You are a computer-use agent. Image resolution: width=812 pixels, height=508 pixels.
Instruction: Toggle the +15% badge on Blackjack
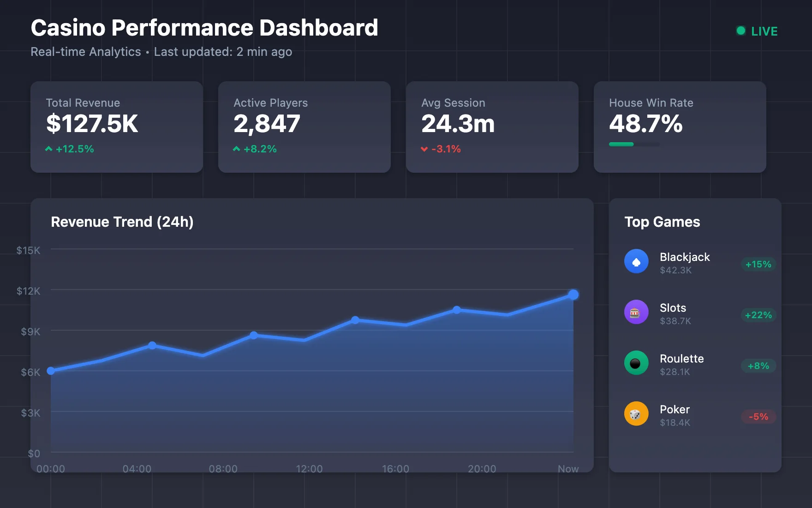coord(758,264)
